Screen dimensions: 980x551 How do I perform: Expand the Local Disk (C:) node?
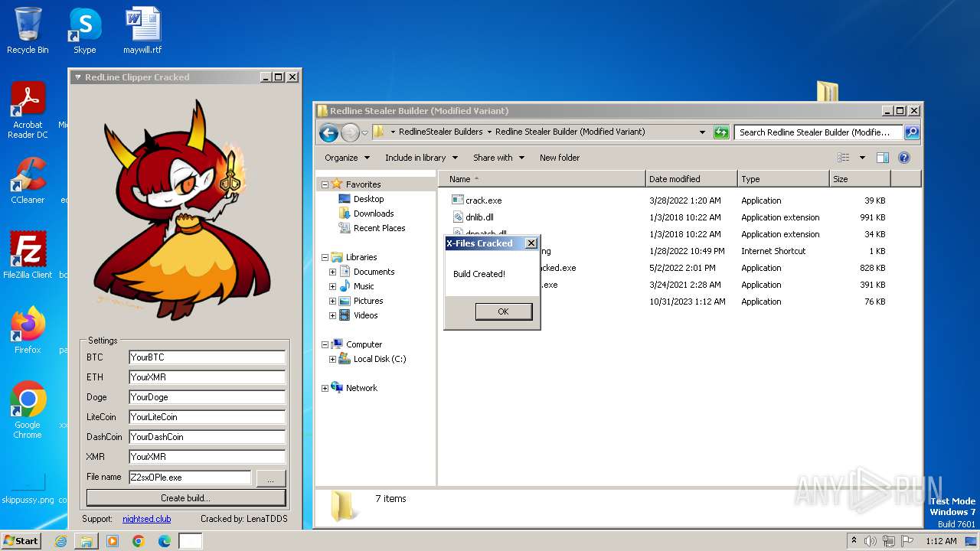coord(333,359)
